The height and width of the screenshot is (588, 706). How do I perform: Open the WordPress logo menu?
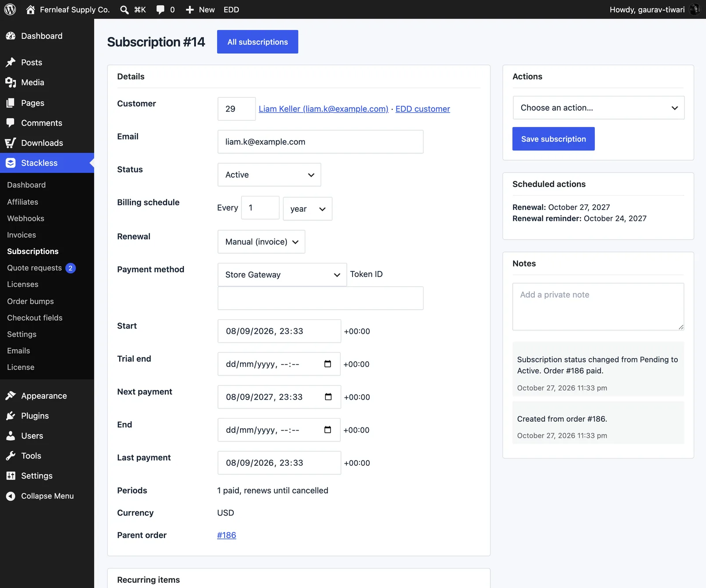[10, 9]
